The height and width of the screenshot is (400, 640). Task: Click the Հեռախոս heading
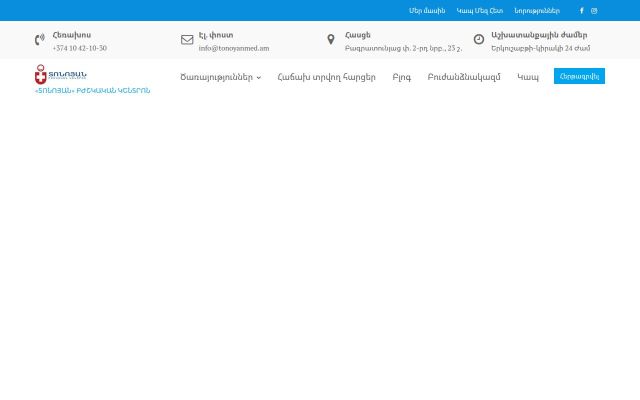[72, 35]
